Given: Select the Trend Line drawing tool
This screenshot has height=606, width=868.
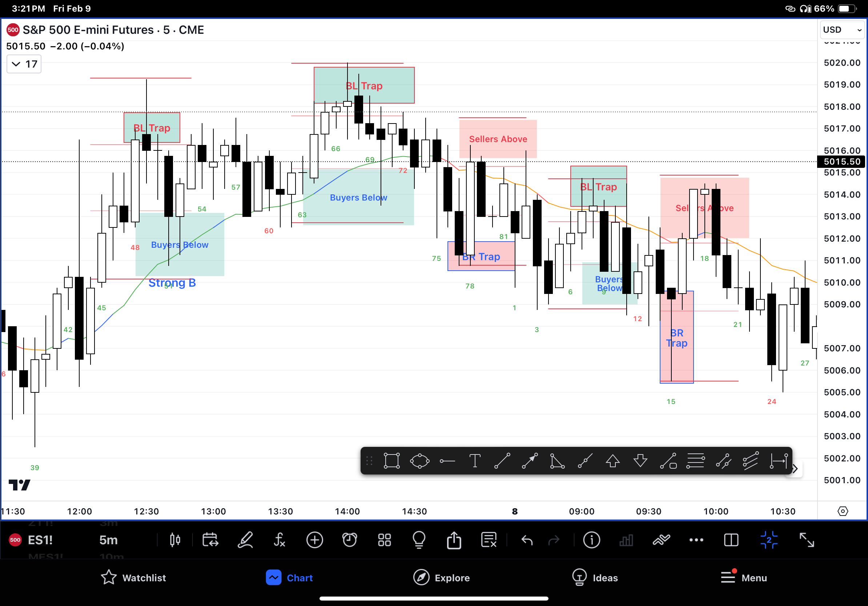Looking at the screenshot, I should 502,461.
